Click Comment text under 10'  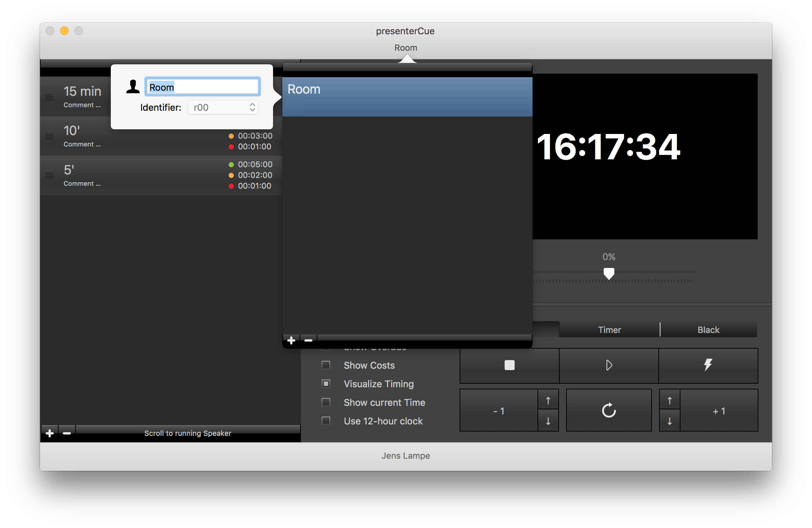click(82, 144)
